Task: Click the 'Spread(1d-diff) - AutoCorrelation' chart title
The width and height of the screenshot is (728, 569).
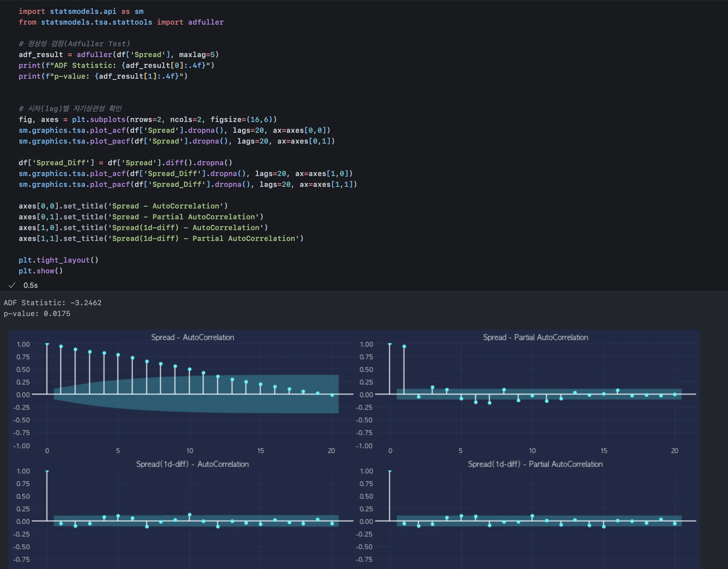Action: pos(192,464)
